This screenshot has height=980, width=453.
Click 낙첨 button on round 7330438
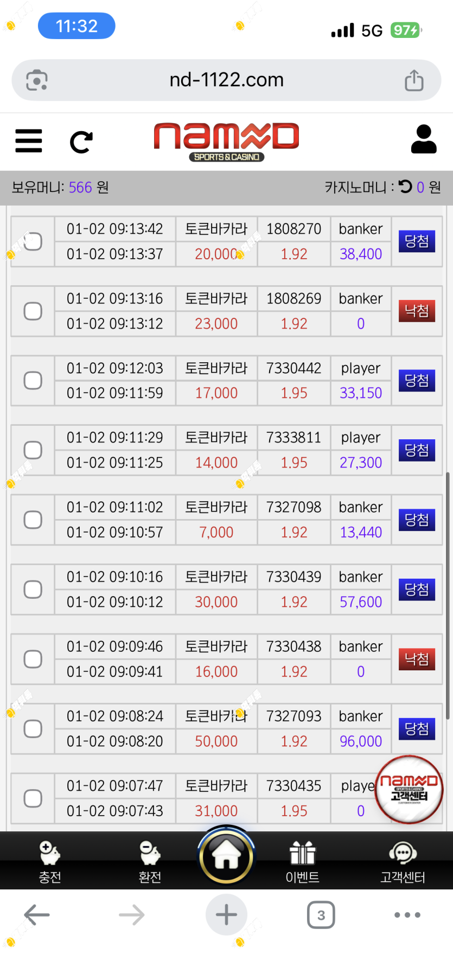tap(417, 659)
